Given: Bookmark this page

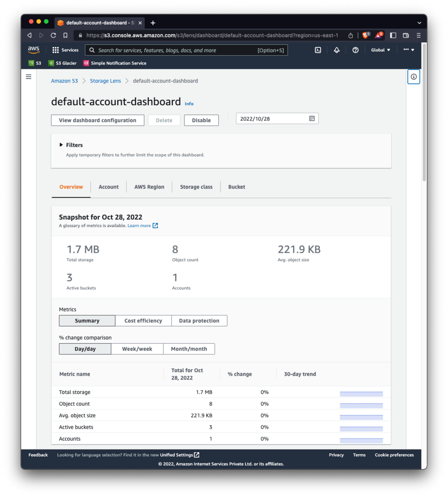Looking at the screenshot, I should [65, 35].
